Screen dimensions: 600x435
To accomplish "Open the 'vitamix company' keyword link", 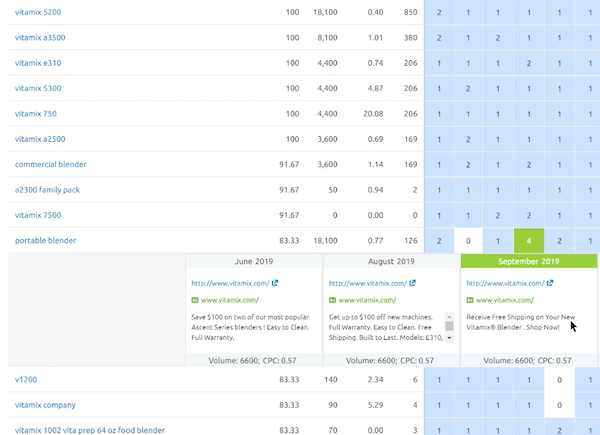I will tap(45, 405).
